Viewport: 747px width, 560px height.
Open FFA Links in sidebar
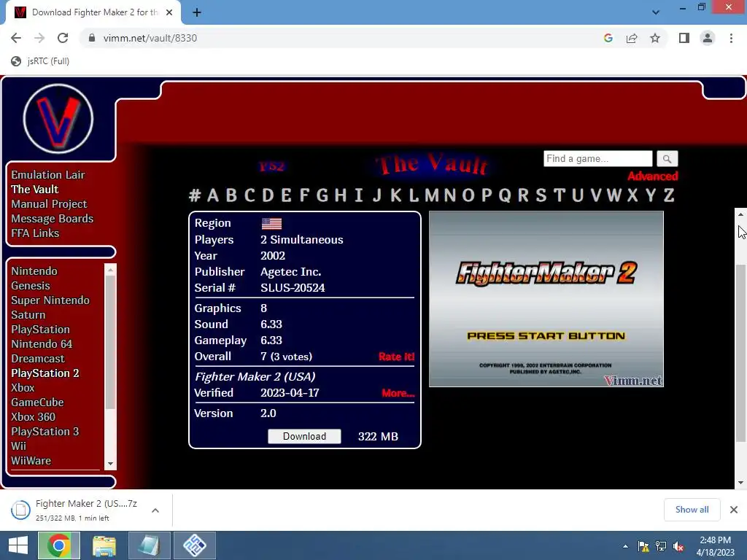[35, 233]
